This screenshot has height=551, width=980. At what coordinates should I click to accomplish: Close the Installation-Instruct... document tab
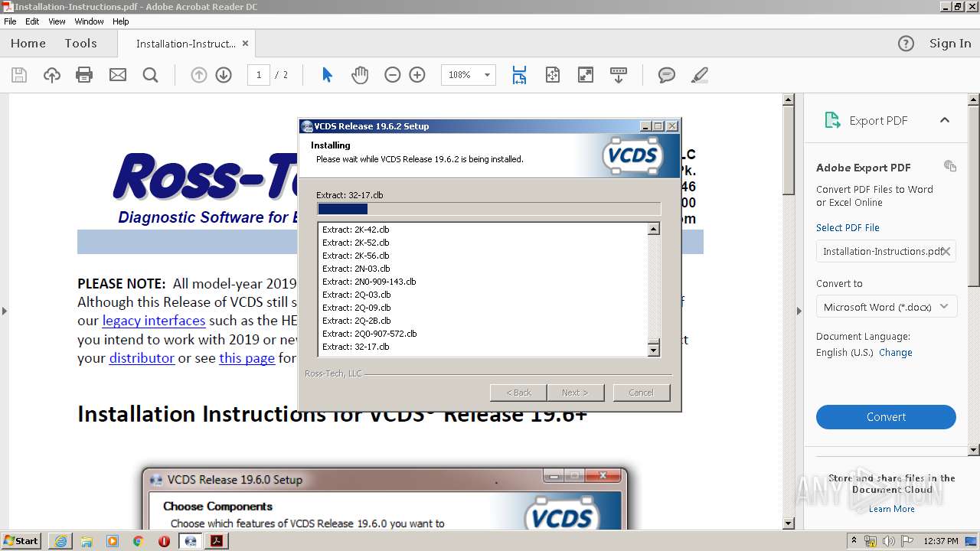point(245,44)
